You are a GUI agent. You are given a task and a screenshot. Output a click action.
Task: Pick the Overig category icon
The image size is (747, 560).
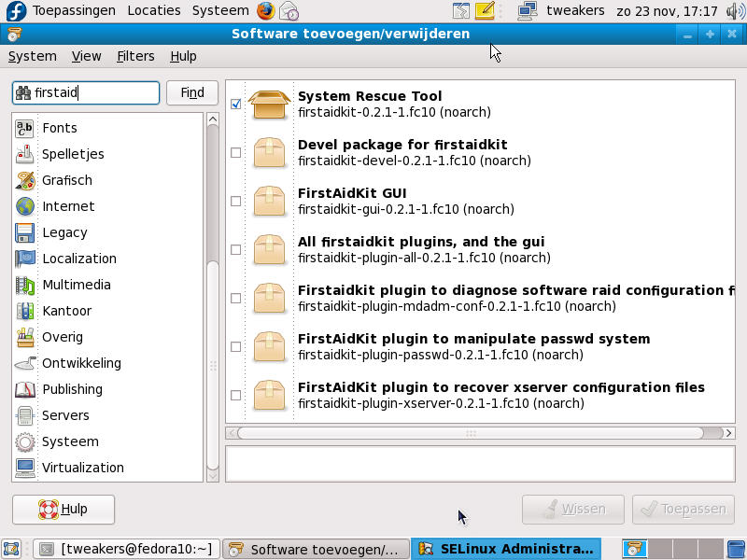point(24,337)
